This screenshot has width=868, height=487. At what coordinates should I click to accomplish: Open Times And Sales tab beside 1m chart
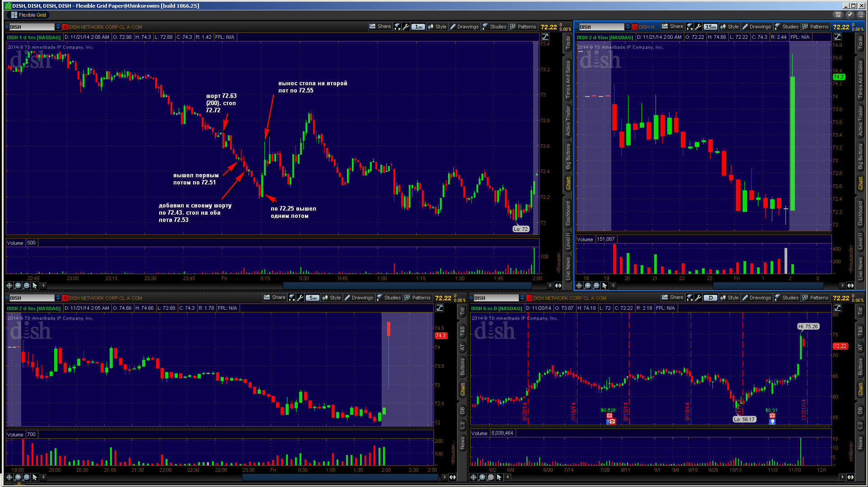click(x=568, y=79)
